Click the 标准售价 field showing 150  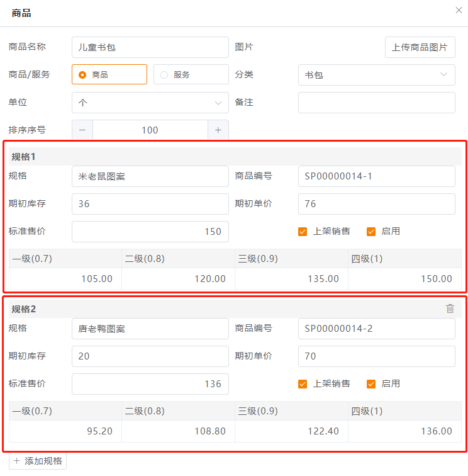(150, 232)
